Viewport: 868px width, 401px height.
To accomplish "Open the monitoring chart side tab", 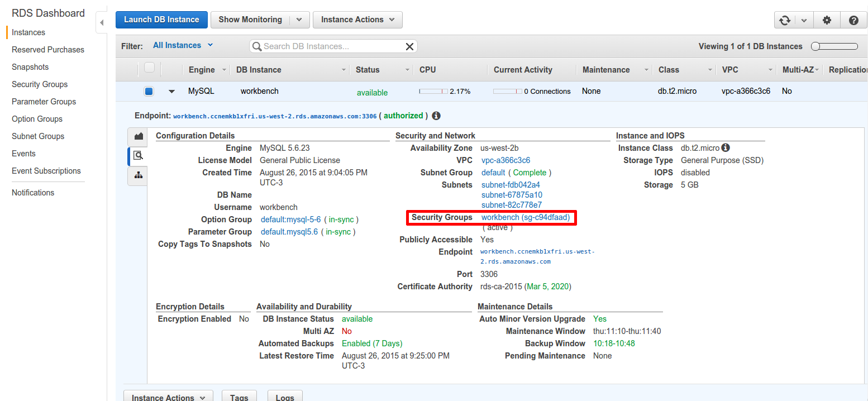I will click(x=138, y=136).
